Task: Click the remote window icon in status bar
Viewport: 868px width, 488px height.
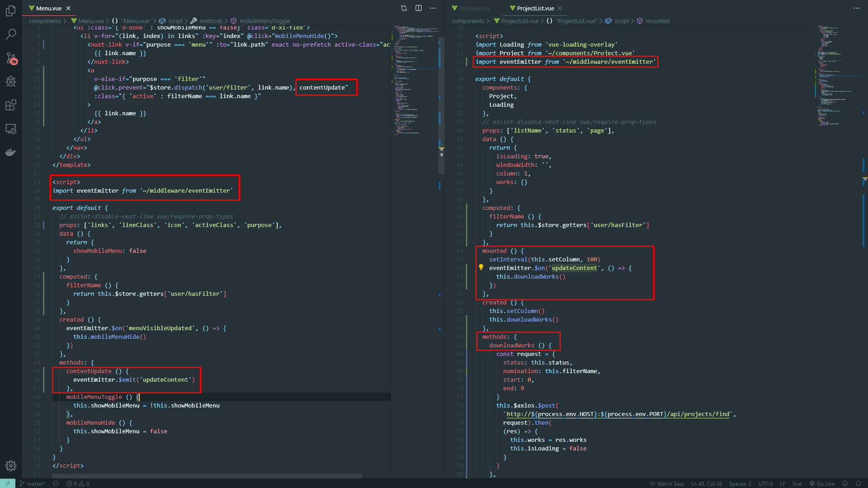Action: click(8, 483)
